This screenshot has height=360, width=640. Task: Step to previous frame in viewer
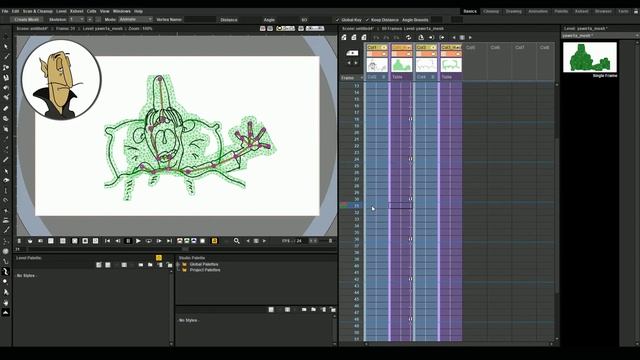(x=118, y=241)
